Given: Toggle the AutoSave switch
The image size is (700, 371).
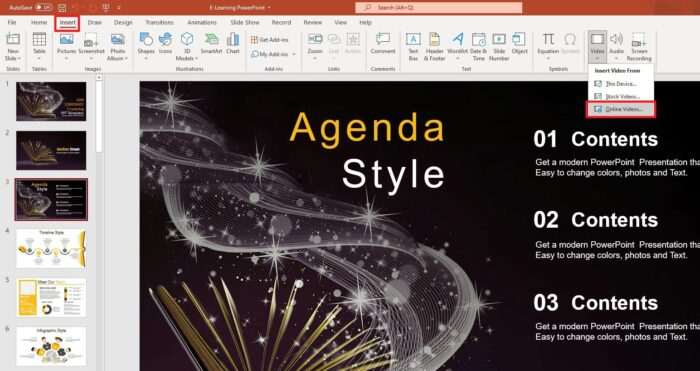Looking at the screenshot, I should click(x=43, y=8).
